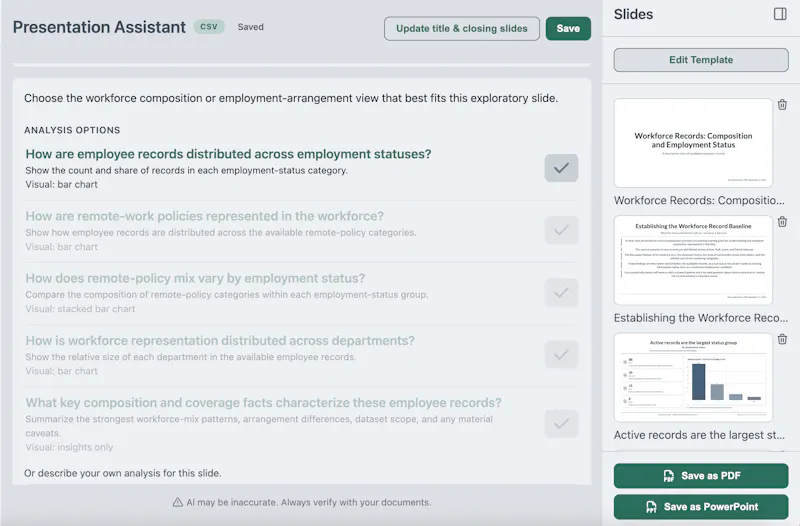
Task: Open Edit Template
Action: coord(701,60)
